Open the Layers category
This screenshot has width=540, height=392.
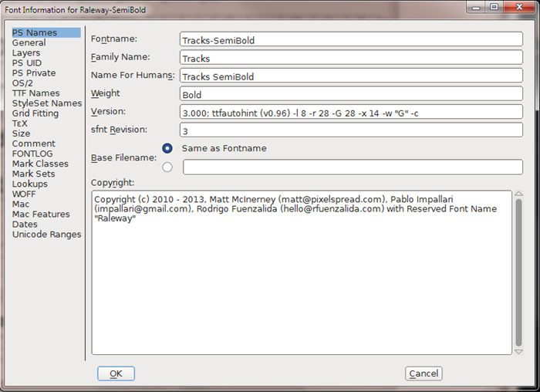tap(26, 52)
